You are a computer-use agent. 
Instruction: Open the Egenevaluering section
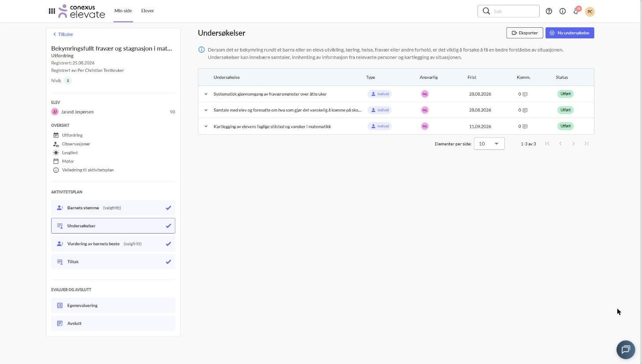[x=113, y=305]
